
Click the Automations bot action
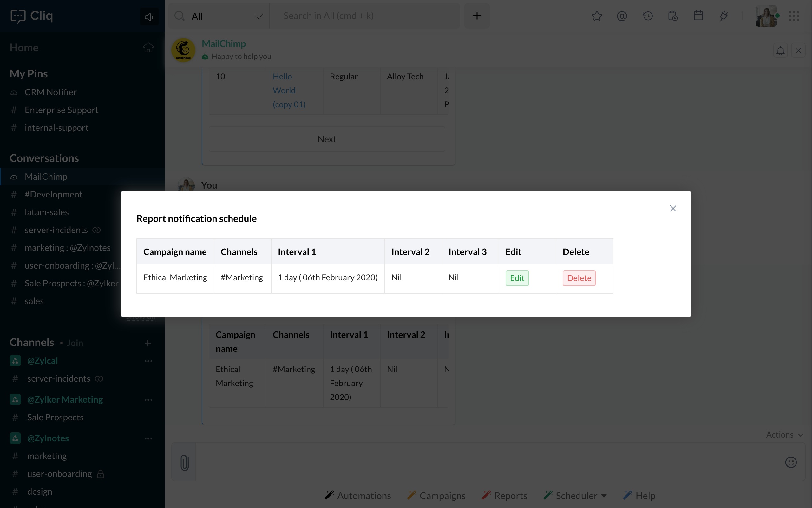[x=358, y=495]
